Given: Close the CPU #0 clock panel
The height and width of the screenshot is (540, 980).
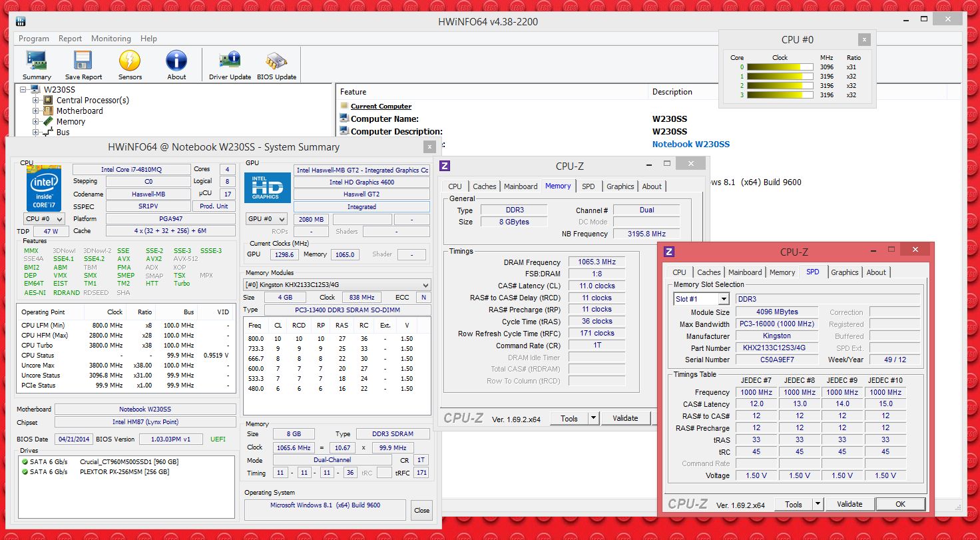Looking at the screenshot, I should (864, 39).
